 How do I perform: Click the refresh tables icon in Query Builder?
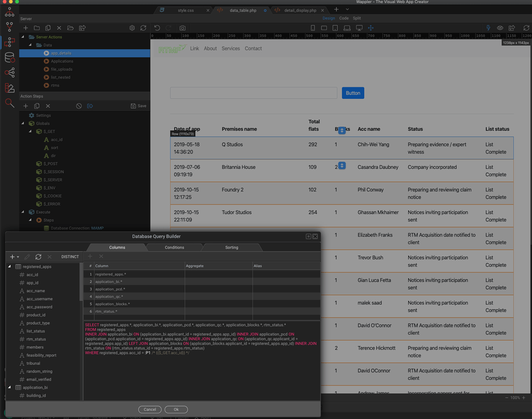point(38,257)
